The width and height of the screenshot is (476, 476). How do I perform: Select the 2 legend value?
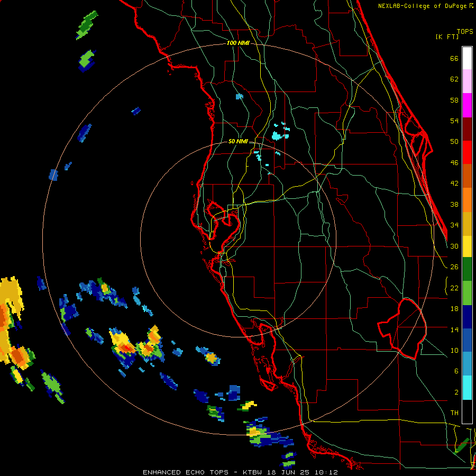point(456,392)
